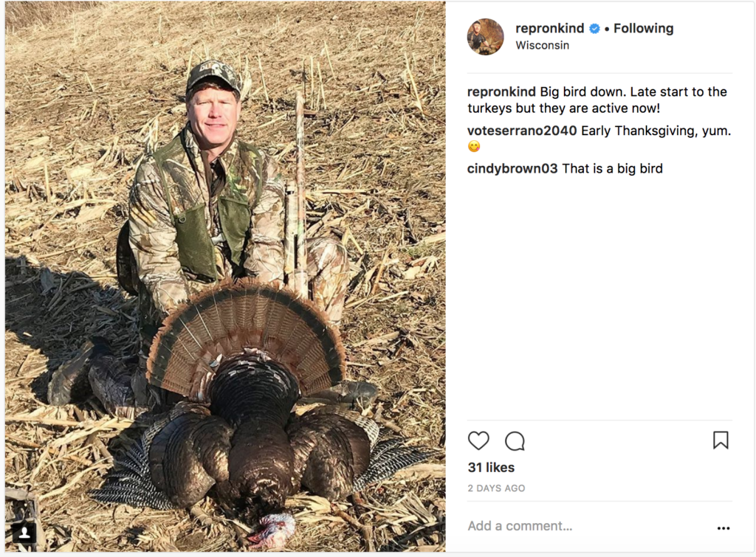Click the turkey hunting photo
This screenshot has width=756, height=557.
pyautogui.click(x=225, y=277)
